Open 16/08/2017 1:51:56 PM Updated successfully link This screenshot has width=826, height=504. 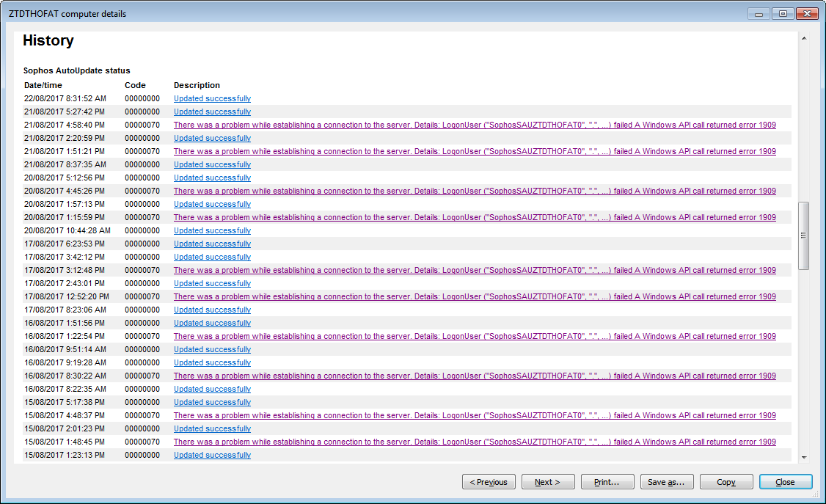(x=212, y=323)
